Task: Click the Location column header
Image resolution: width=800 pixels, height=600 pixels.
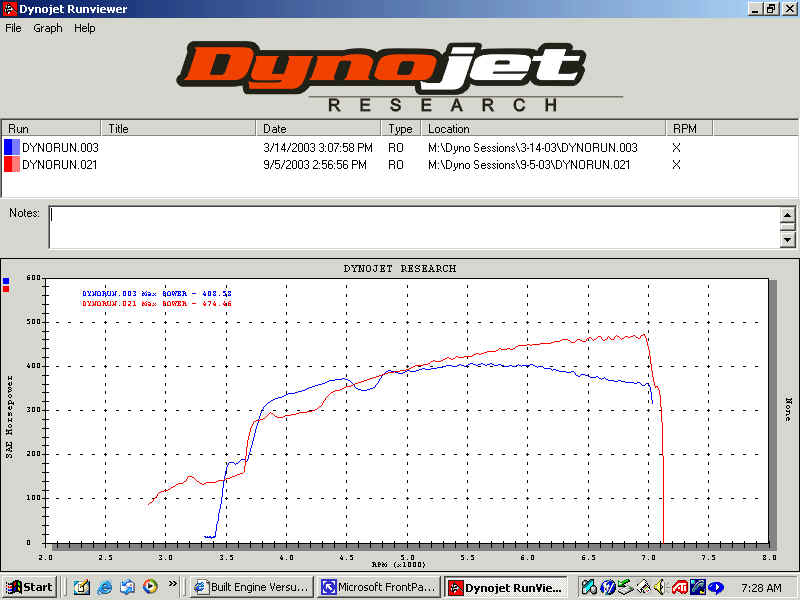Action: (543, 129)
